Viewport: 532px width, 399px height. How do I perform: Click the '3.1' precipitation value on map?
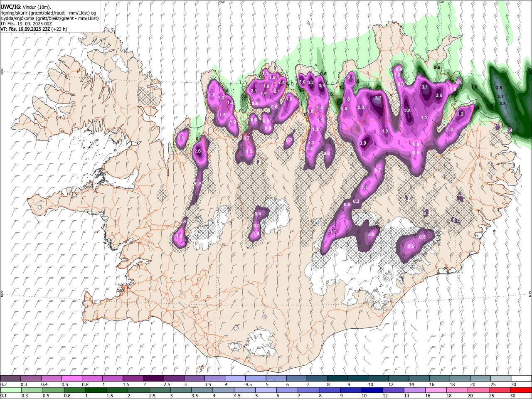point(425,87)
